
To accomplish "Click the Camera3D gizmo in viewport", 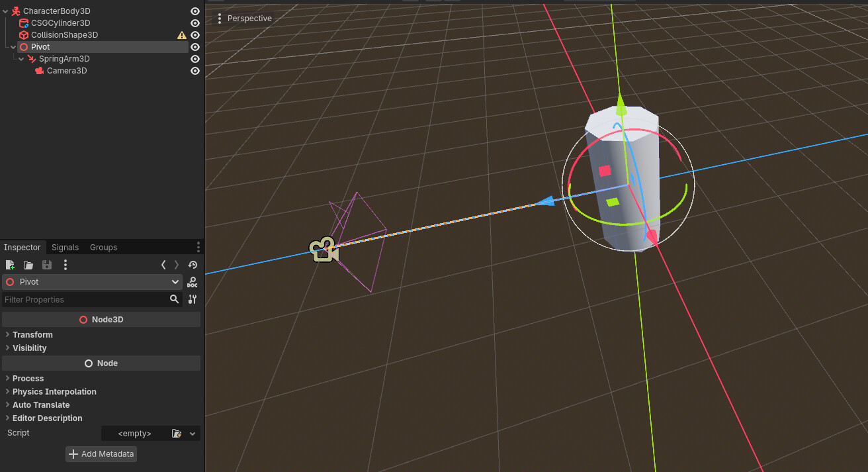I will coord(324,250).
